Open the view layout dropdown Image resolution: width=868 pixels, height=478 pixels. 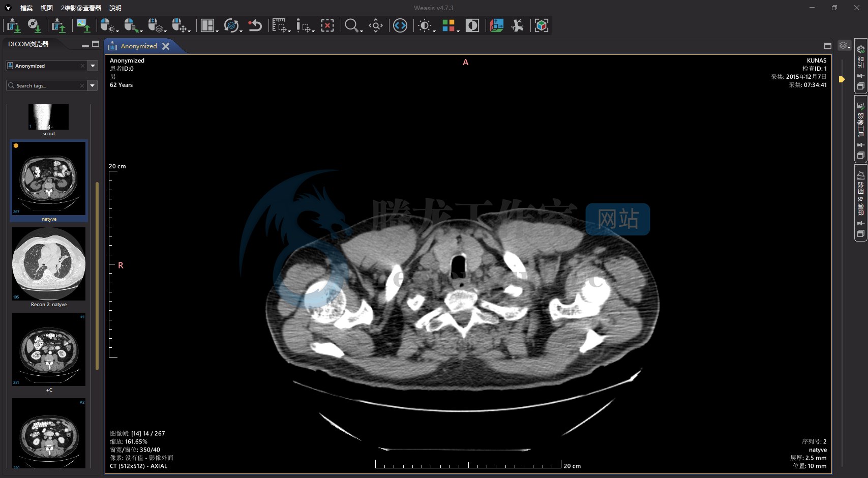click(209, 25)
